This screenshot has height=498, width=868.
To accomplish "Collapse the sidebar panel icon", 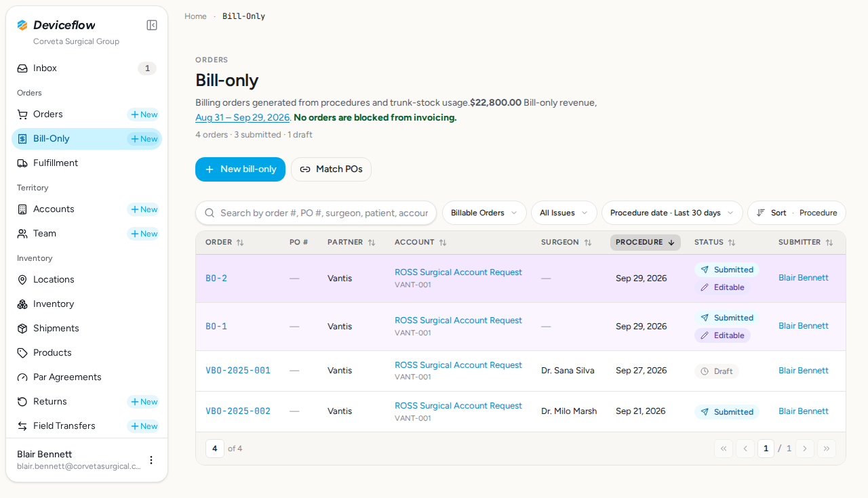I will 152,25.
